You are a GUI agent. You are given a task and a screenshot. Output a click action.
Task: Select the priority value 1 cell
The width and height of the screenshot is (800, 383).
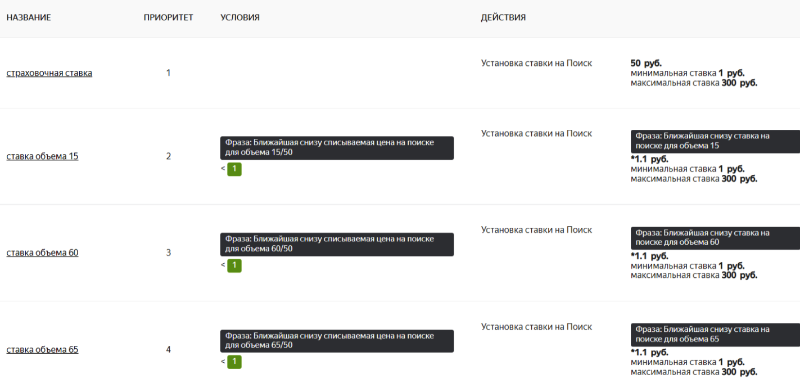(168, 73)
